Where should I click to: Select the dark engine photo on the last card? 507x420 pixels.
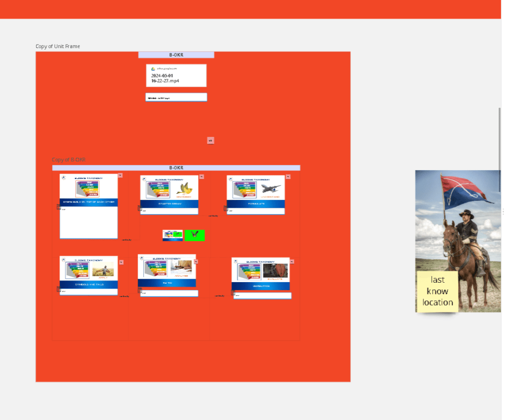(x=275, y=271)
